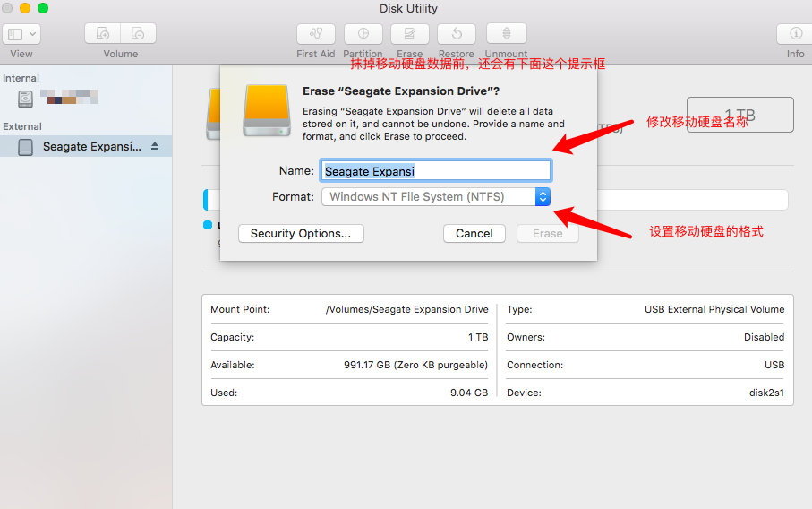This screenshot has height=509, width=812.
Task: Click the Unmount toolbar icon
Action: (507, 34)
